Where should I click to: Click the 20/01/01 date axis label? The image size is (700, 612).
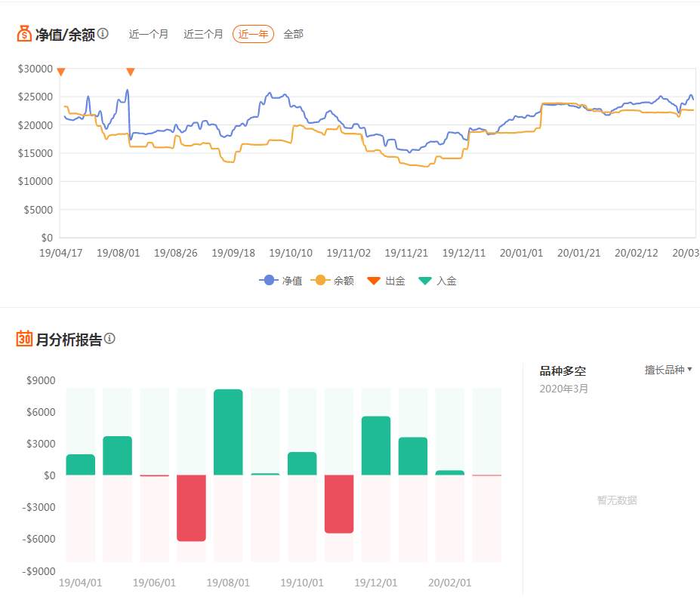[x=521, y=253]
